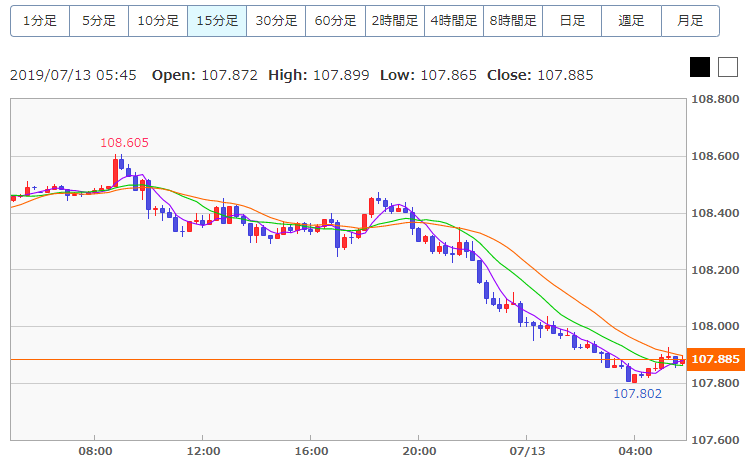The height and width of the screenshot is (470, 754).
Task: Switch to the 1分足 timeframe tab
Action: pos(40,21)
